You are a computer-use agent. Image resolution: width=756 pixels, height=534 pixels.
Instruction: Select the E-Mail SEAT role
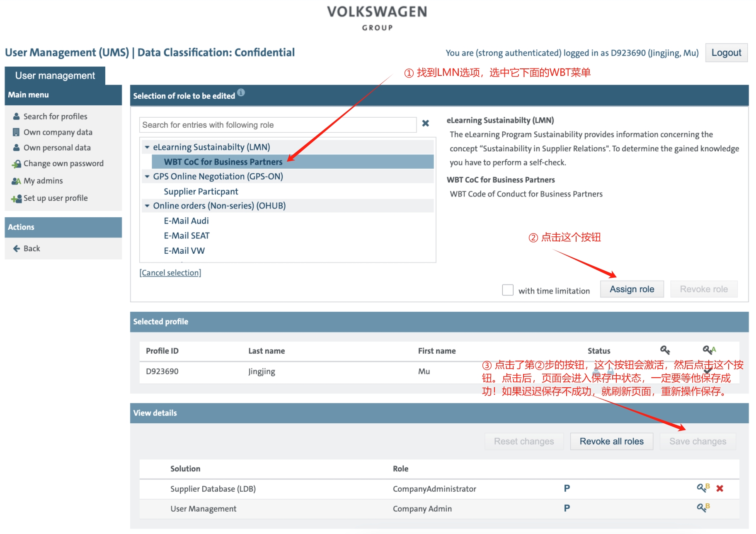pos(187,236)
